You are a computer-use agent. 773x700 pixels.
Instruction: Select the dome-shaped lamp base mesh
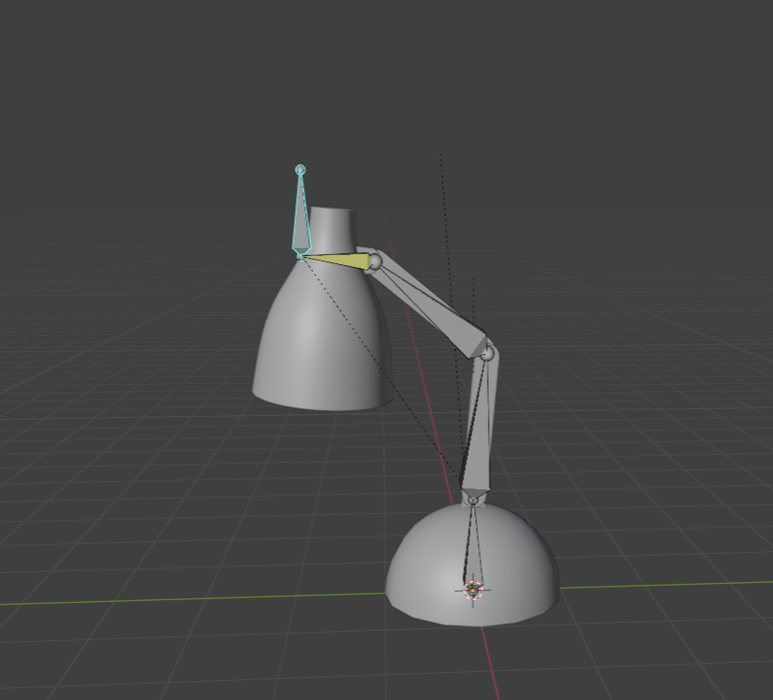[472, 565]
